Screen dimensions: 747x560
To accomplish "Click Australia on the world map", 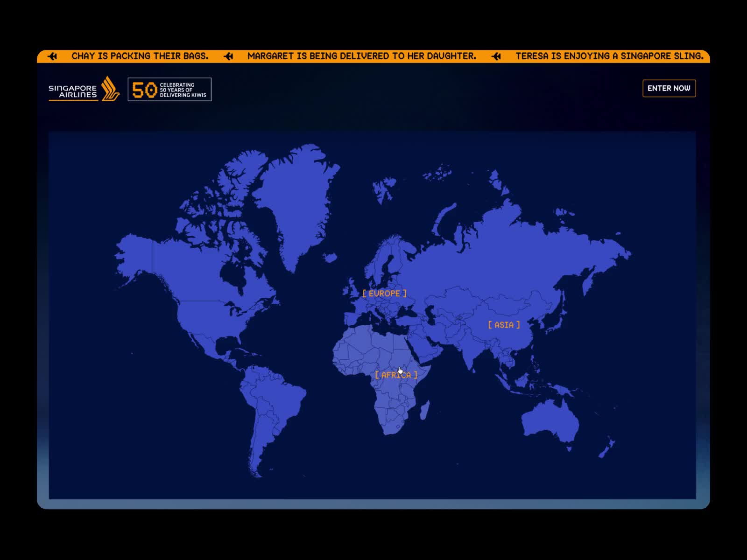I will pos(551,422).
